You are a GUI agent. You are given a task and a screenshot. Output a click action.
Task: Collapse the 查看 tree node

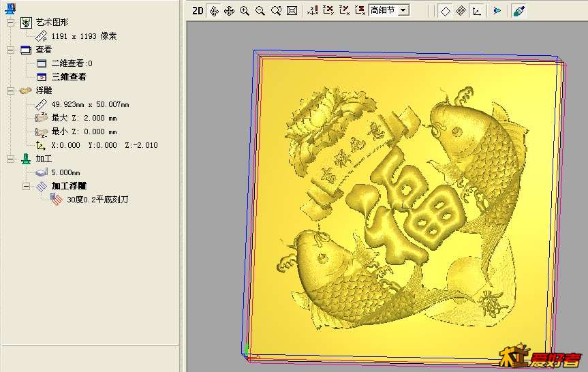point(10,50)
